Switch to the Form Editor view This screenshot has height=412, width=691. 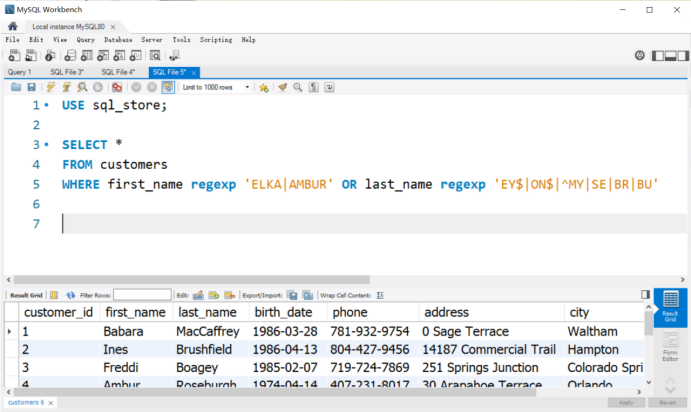click(x=670, y=347)
